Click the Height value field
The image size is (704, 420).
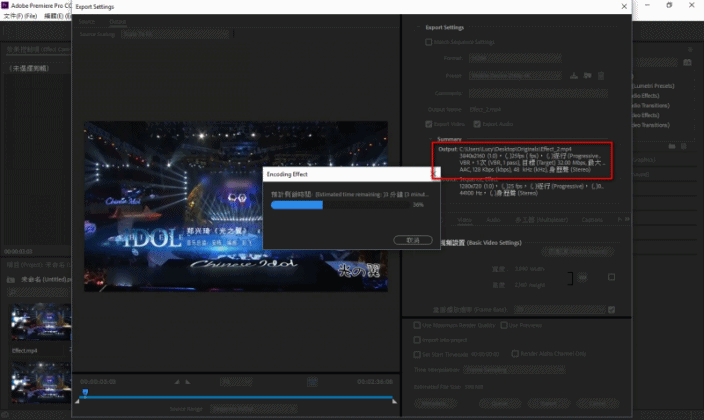click(529, 285)
